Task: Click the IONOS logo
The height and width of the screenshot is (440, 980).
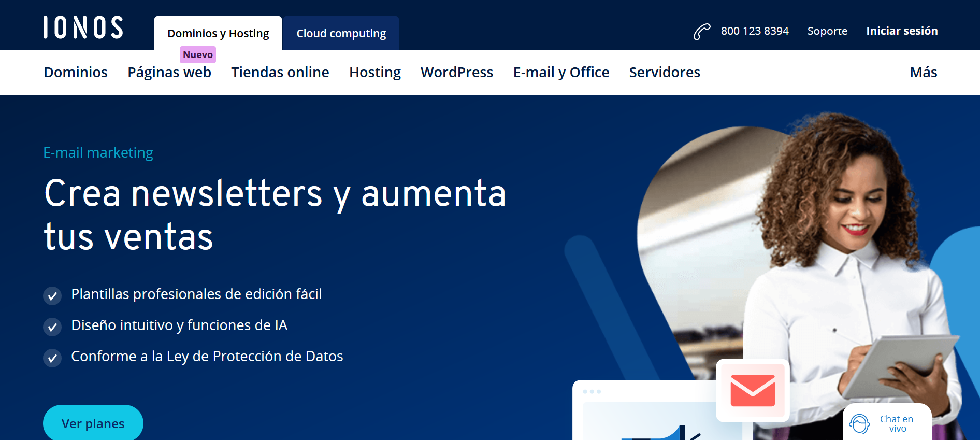Action: pyautogui.click(x=83, y=27)
